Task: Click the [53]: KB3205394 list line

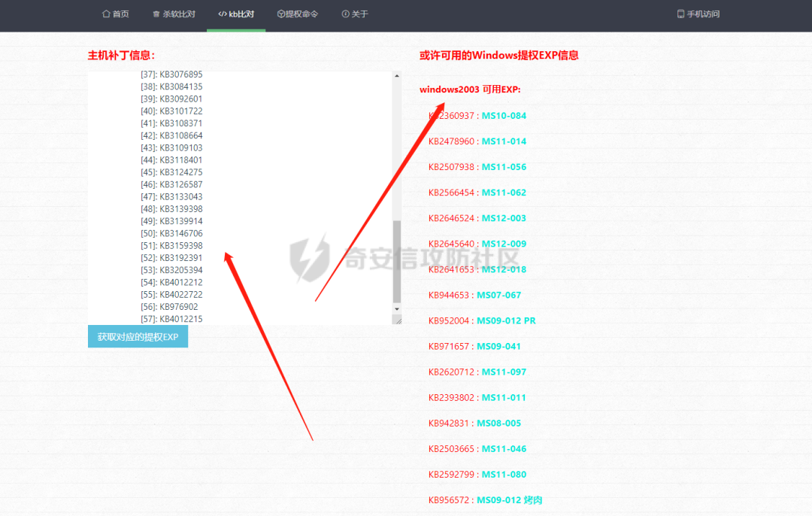Action: pyautogui.click(x=171, y=271)
